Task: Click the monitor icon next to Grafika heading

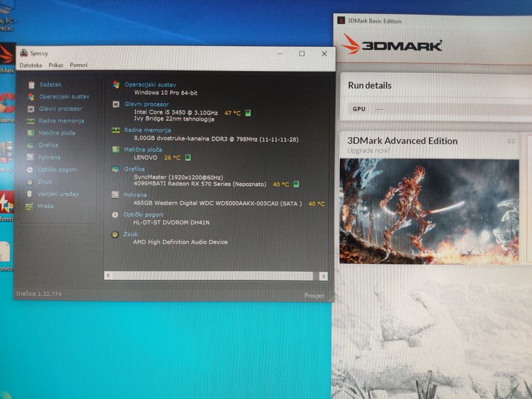Action: coord(115,169)
